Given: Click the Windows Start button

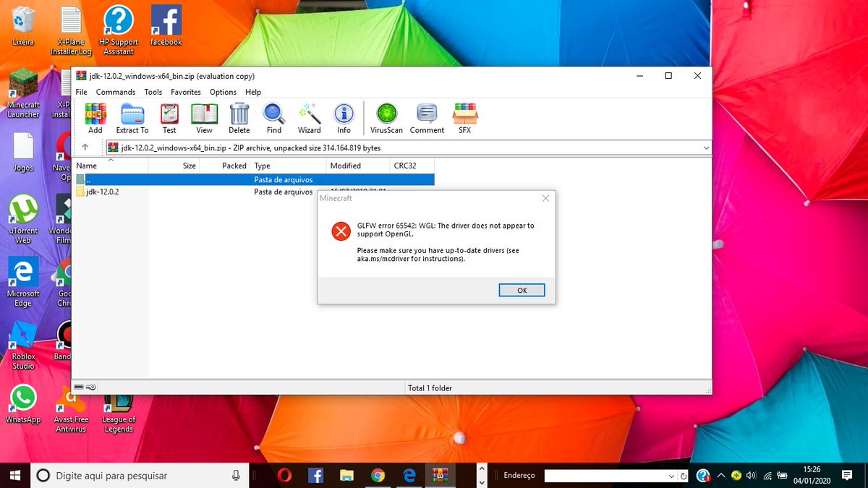Looking at the screenshot, I should pyautogui.click(x=14, y=475).
